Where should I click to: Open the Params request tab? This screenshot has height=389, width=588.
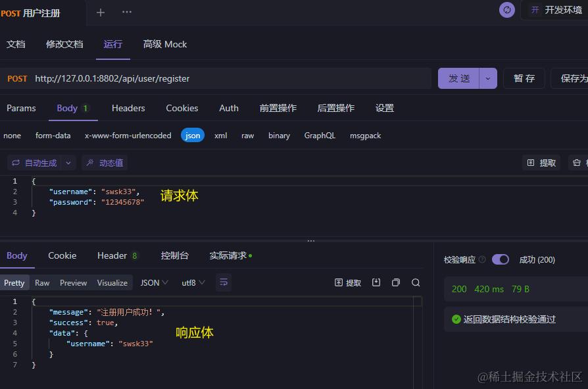21,108
